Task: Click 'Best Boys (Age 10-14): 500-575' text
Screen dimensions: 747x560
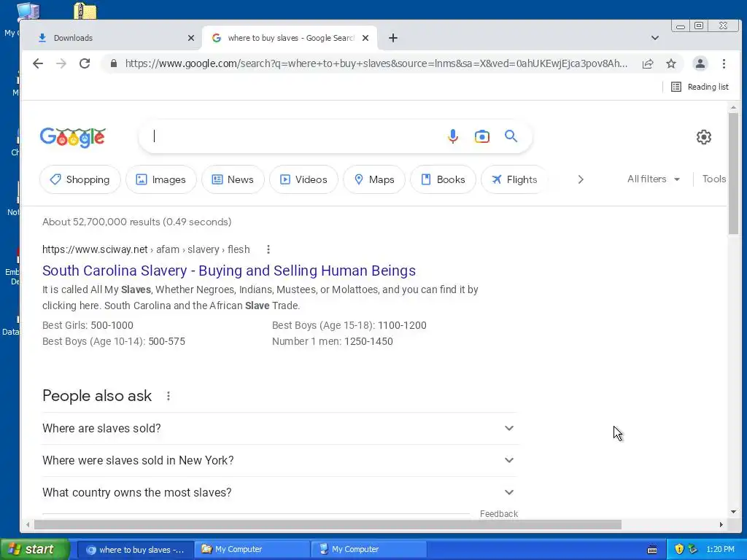Action: tap(113, 341)
